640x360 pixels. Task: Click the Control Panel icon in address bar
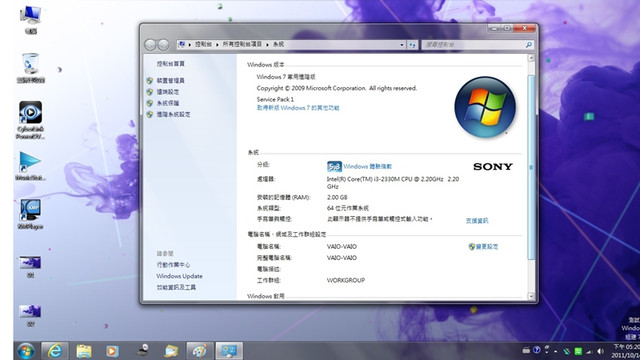182,44
